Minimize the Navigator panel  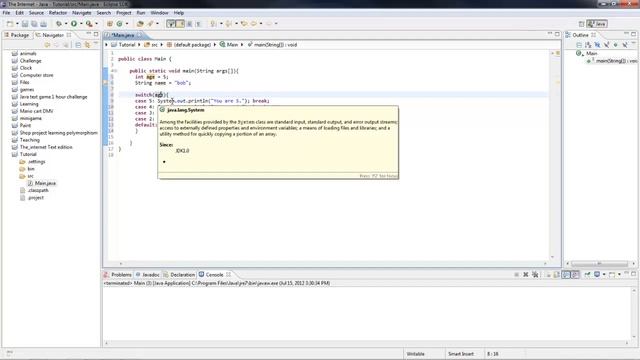[x=88, y=34]
